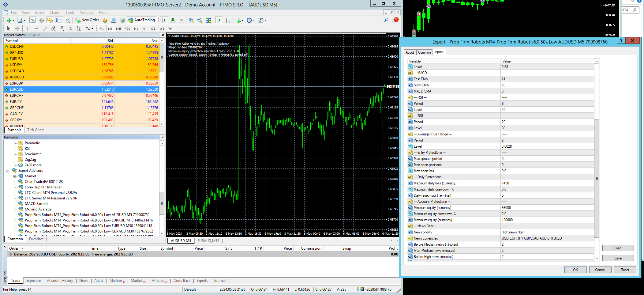Switch to the D1 timeframe
644x295 pixels.
(153, 28)
